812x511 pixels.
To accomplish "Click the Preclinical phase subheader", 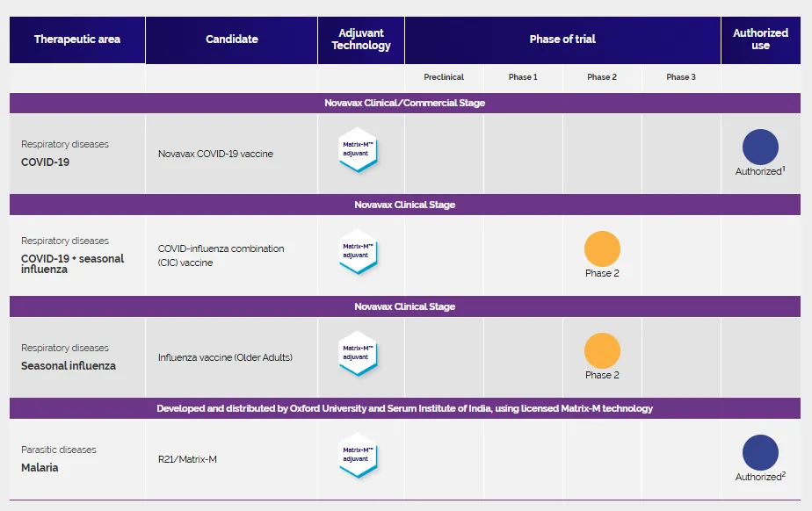I will click(x=444, y=77).
